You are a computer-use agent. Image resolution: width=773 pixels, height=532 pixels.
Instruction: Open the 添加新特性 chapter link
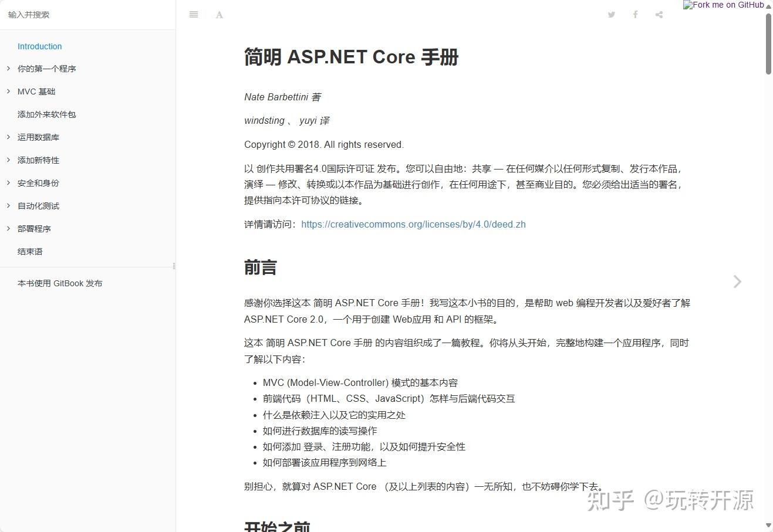coord(39,160)
